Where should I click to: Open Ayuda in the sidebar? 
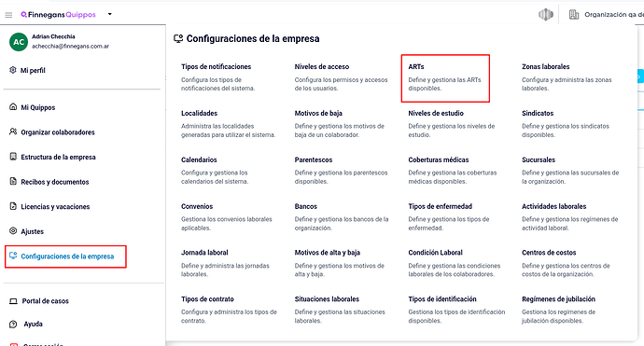(x=33, y=324)
